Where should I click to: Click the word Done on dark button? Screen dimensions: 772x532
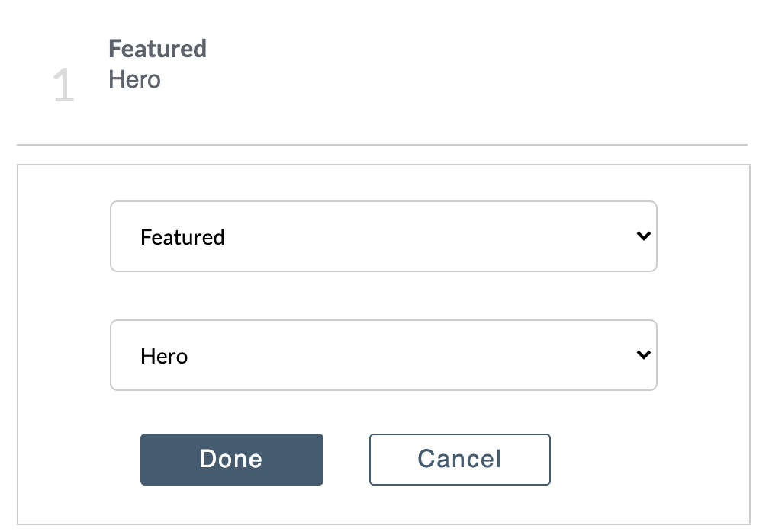tap(230, 459)
